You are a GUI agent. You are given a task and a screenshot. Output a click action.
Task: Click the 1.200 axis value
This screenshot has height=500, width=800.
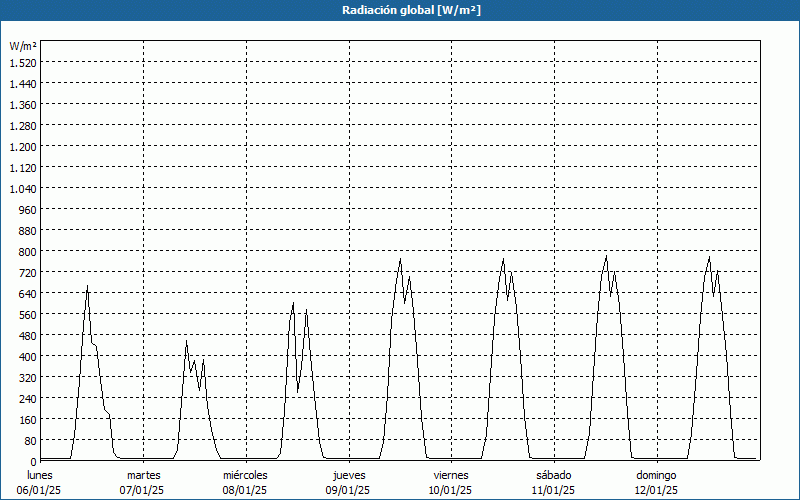(23, 147)
